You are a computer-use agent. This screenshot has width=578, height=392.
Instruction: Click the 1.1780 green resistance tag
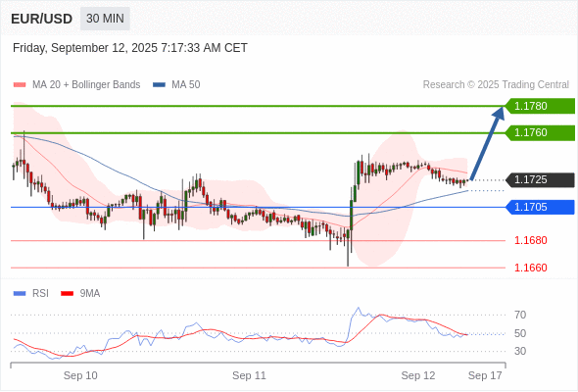pos(540,106)
